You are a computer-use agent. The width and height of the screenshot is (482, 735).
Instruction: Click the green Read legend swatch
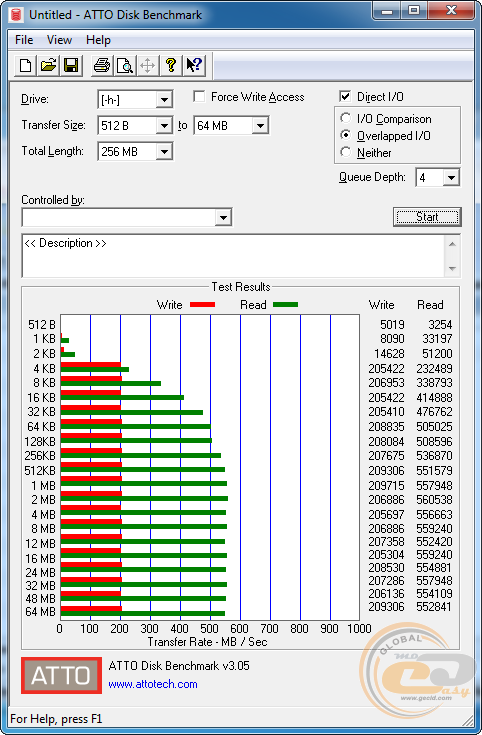click(x=286, y=305)
